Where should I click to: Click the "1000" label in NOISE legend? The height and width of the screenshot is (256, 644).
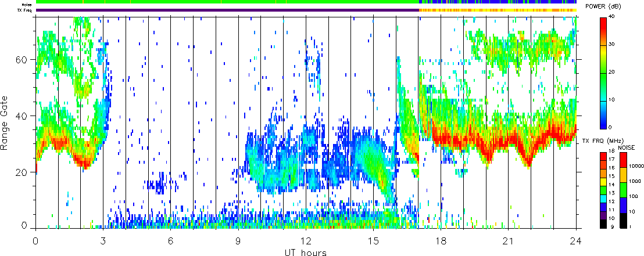click(635, 182)
